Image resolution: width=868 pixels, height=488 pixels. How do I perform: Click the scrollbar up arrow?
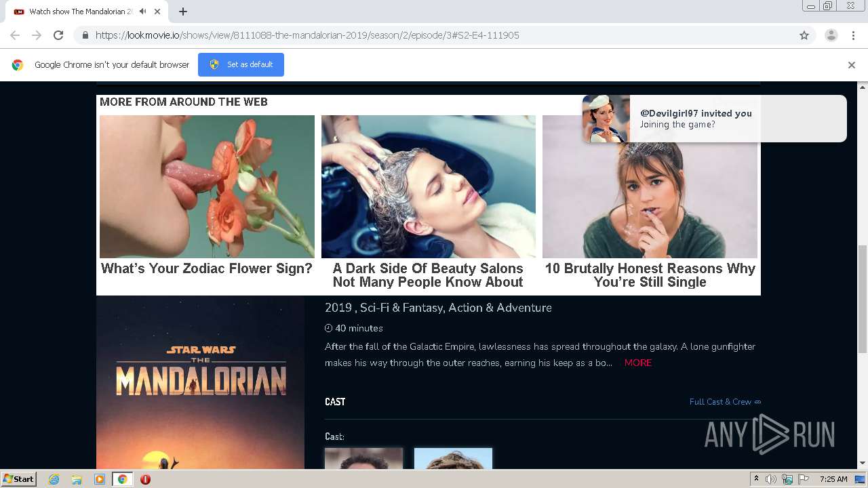863,87
